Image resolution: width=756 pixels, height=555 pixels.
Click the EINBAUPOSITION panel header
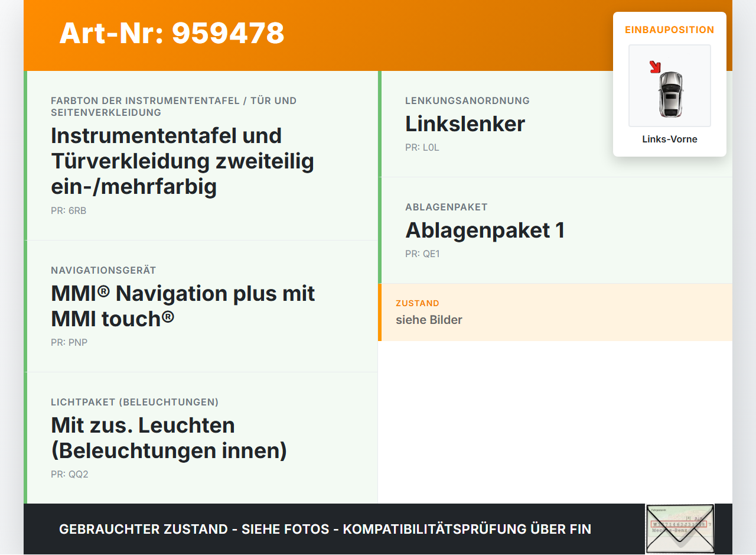click(x=669, y=30)
